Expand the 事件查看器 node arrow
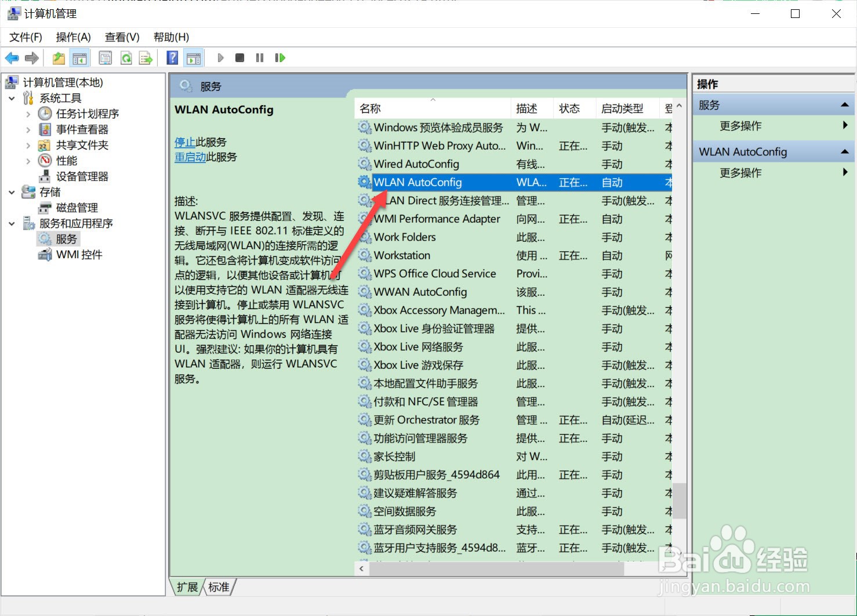The image size is (857, 616). (28, 129)
